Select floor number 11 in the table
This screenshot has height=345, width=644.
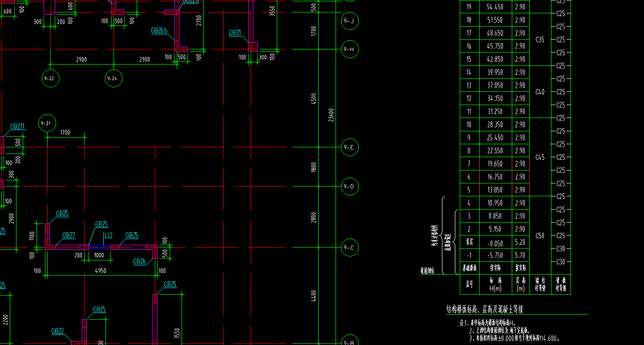469,111
